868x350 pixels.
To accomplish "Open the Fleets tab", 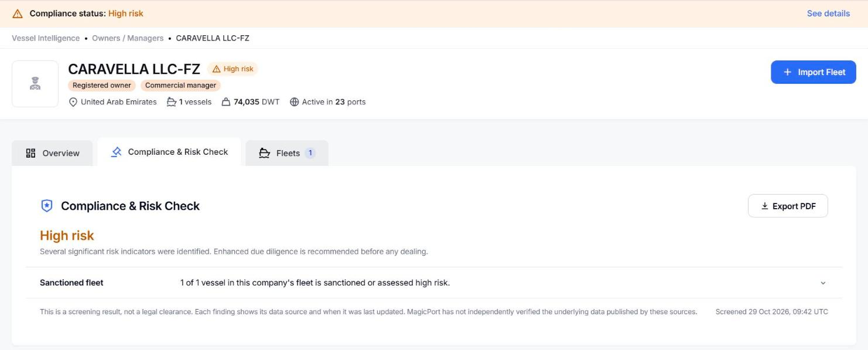I will click(287, 153).
